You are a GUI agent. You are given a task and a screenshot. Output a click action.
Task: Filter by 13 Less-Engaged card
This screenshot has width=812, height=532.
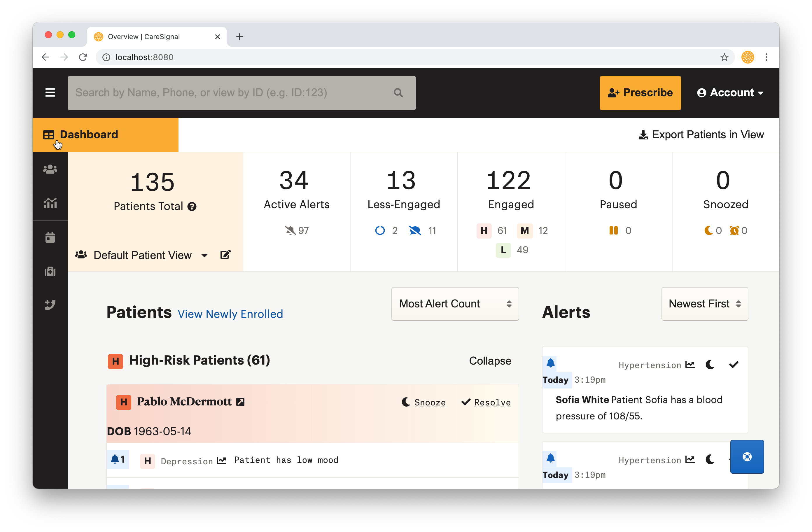404,212
